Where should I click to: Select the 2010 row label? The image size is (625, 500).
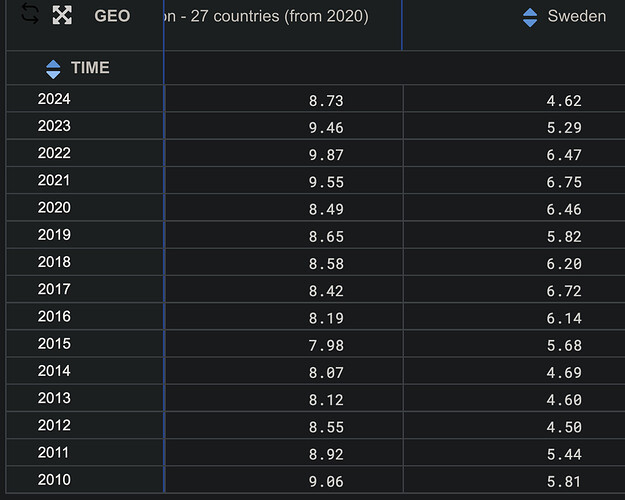coord(54,479)
